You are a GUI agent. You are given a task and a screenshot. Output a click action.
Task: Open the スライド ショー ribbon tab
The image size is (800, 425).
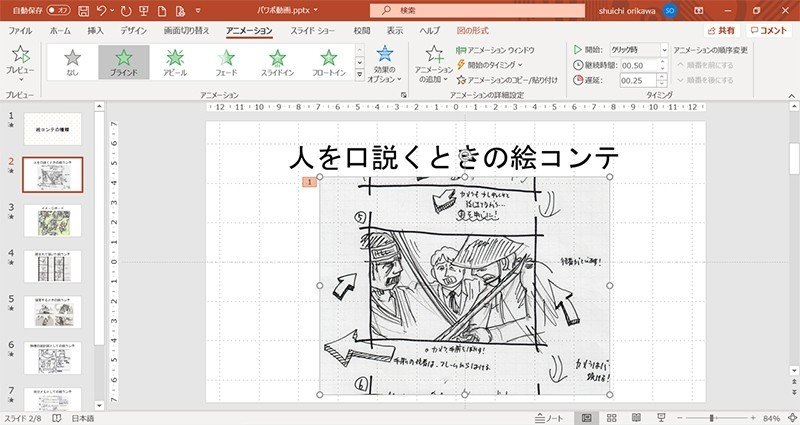point(312,31)
